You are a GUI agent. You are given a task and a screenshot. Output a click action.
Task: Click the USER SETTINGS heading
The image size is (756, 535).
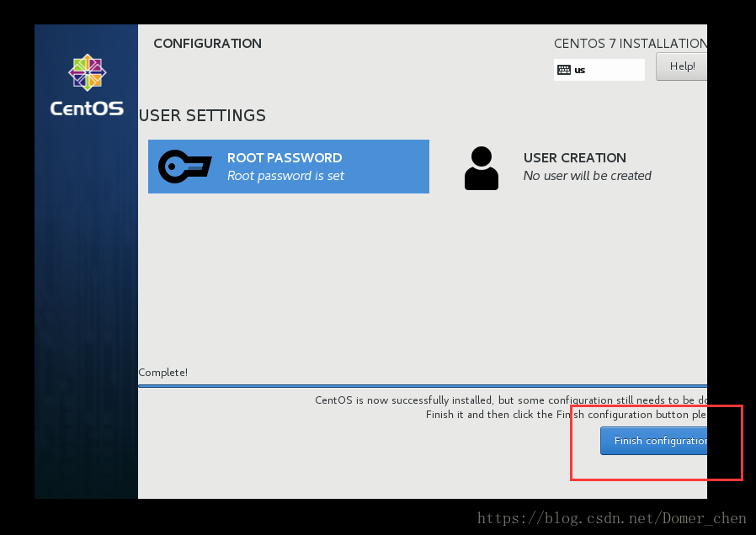pyautogui.click(x=202, y=115)
